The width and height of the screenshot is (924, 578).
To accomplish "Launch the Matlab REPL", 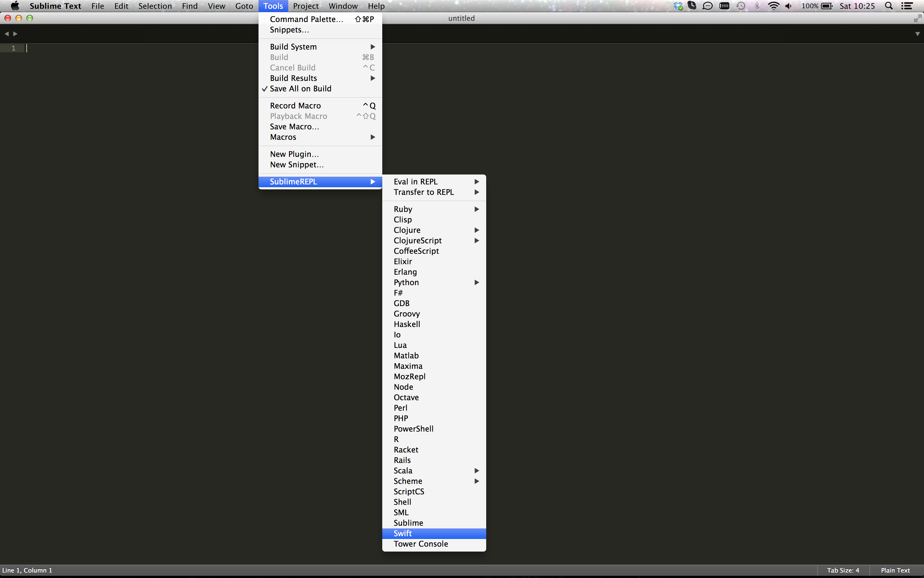I will coord(434,356).
